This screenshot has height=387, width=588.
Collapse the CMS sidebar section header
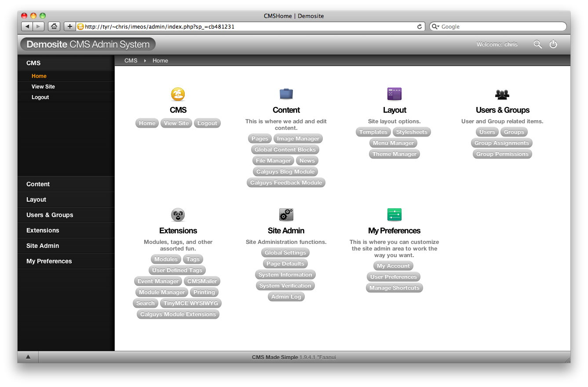(66, 63)
